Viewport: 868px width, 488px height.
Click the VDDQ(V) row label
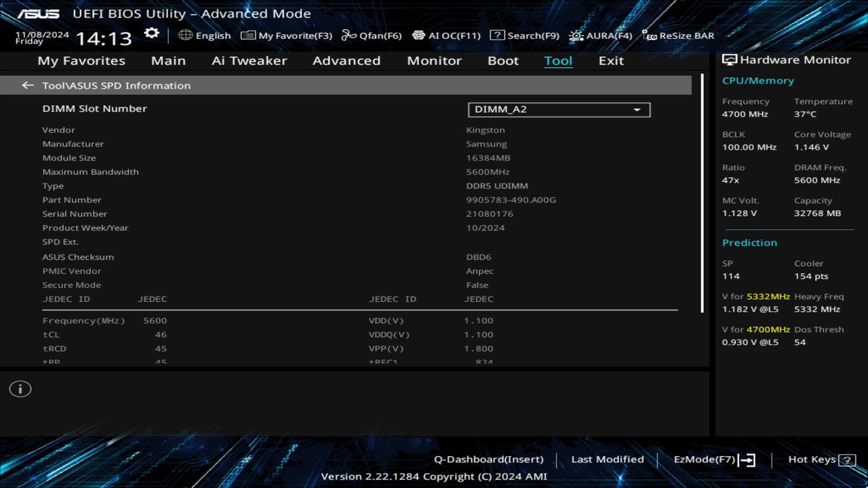(x=389, y=335)
